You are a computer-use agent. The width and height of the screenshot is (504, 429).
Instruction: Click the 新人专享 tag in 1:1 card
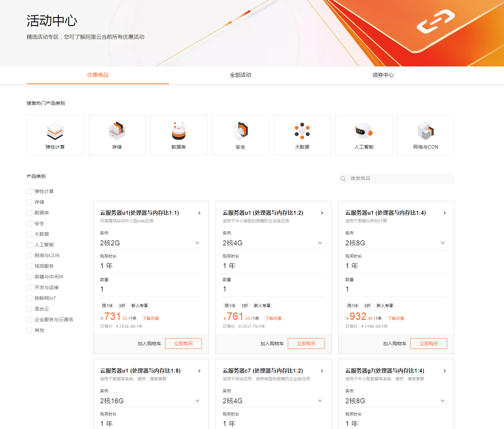(x=140, y=306)
